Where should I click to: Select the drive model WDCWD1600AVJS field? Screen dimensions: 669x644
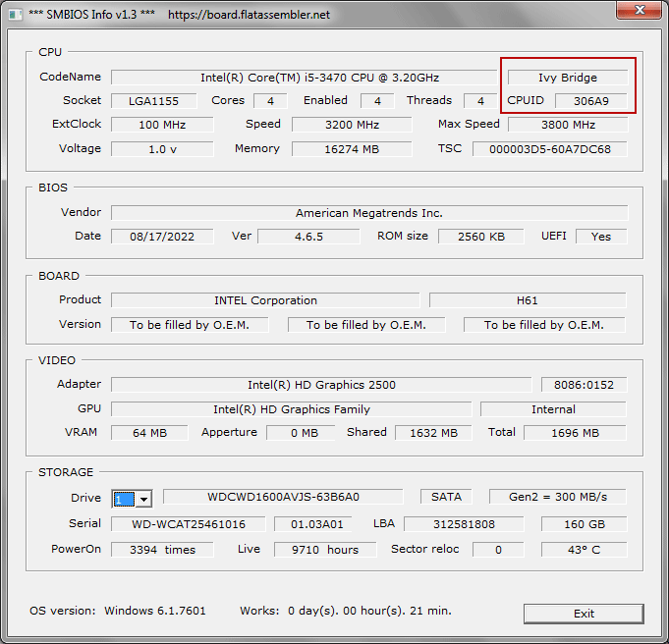tap(283, 498)
